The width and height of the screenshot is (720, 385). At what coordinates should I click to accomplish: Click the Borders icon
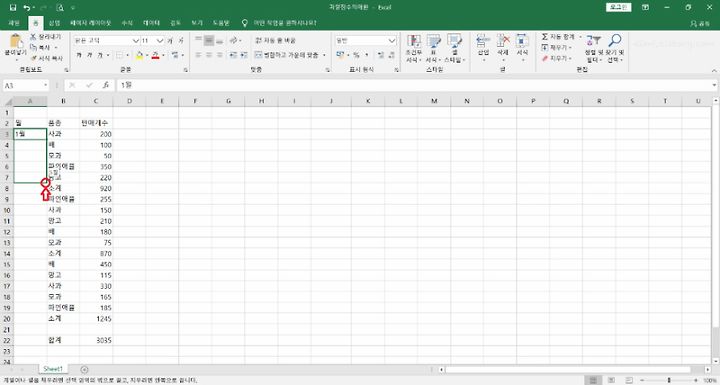pos(119,55)
